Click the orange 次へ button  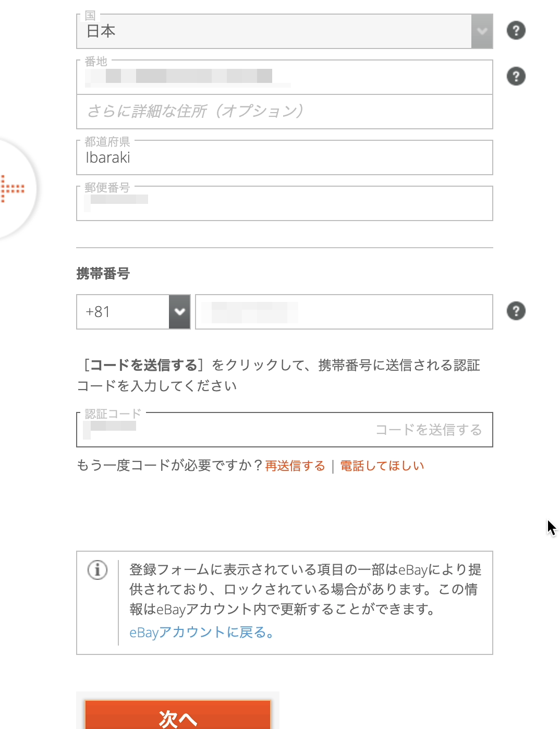[x=178, y=715]
